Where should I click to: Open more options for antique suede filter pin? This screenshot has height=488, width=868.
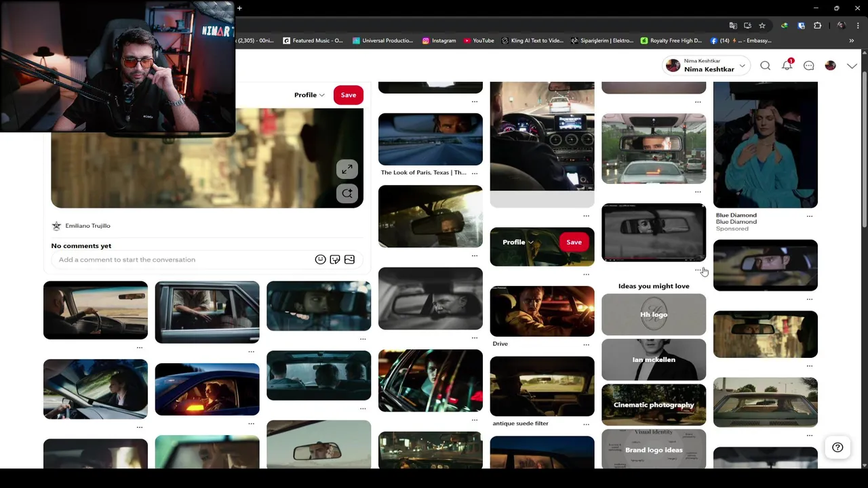(587, 424)
